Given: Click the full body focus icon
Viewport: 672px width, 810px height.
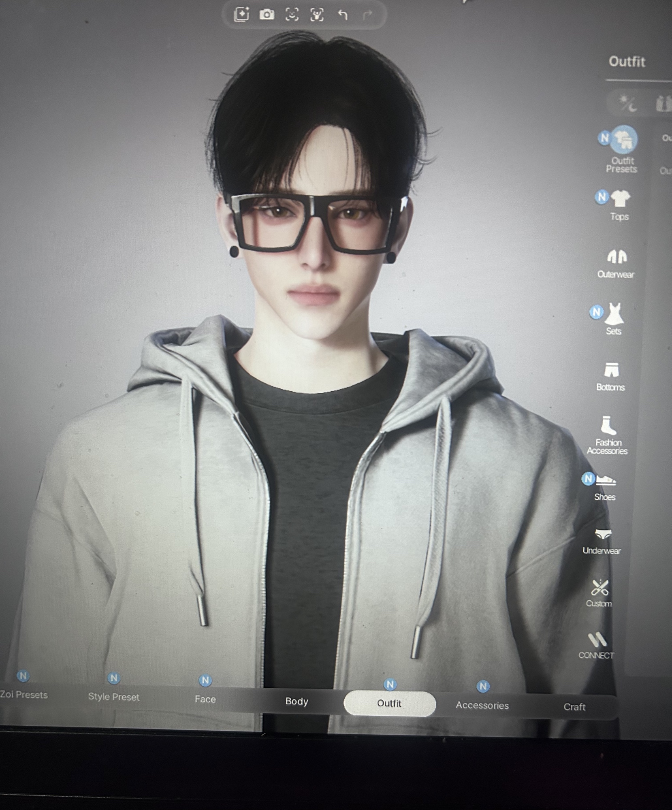Looking at the screenshot, I should point(317,15).
